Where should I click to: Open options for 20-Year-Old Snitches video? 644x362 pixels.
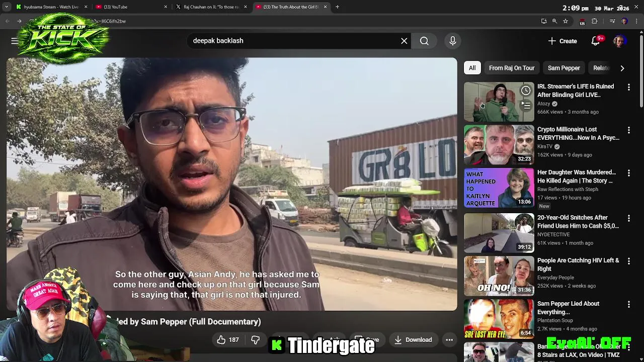coord(628,218)
